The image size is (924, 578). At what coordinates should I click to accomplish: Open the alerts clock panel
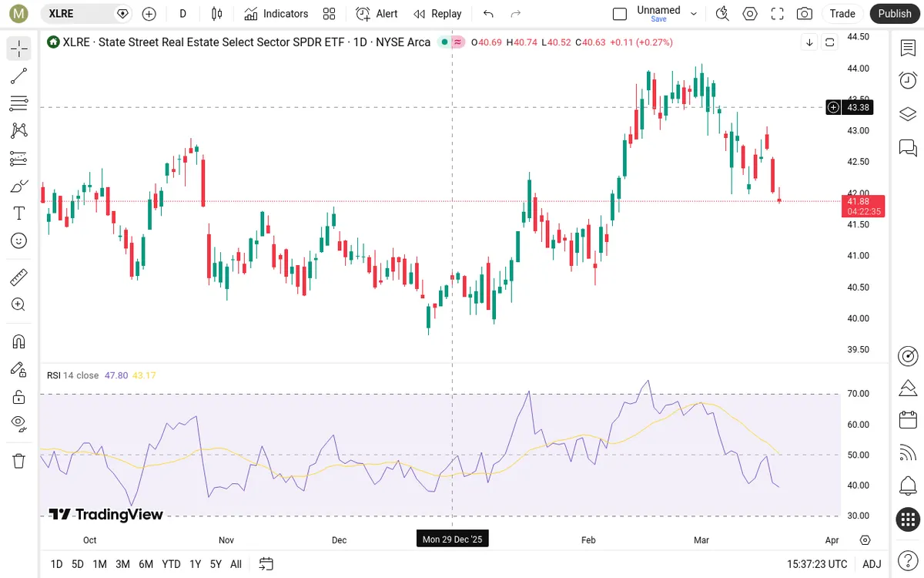point(908,80)
